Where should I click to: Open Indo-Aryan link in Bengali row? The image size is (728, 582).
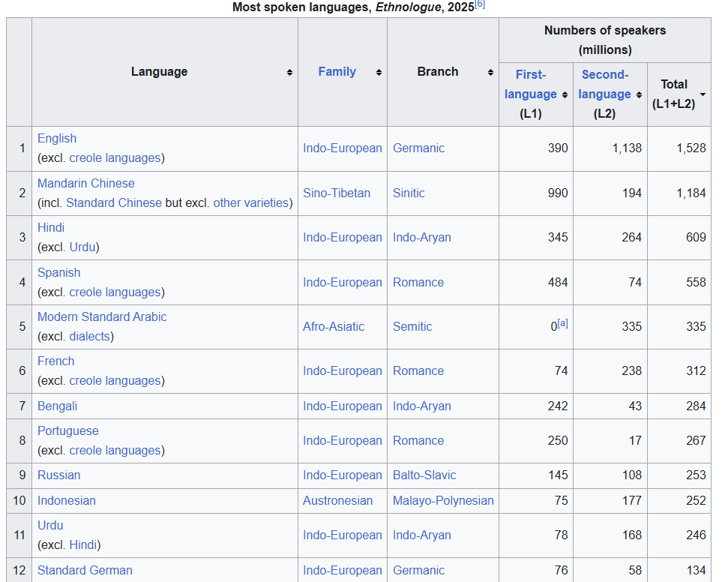click(422, 406)
